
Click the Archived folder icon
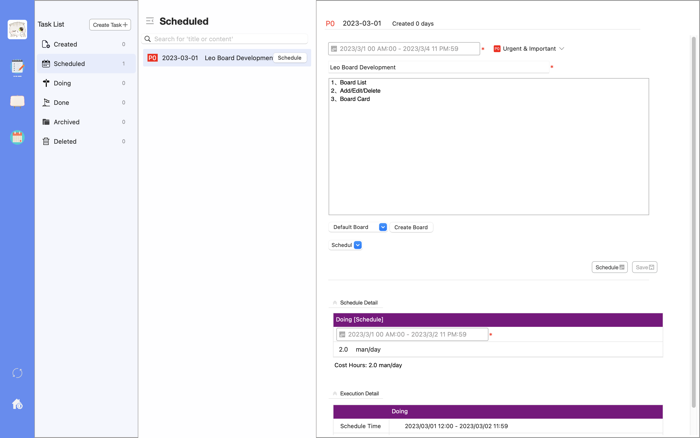coord(46,122)
